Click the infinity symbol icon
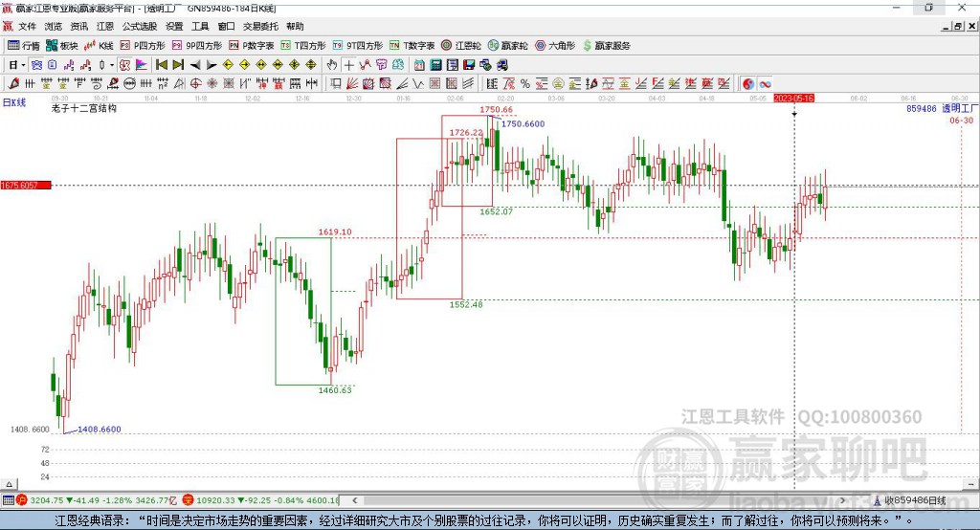 coord(765,84)
